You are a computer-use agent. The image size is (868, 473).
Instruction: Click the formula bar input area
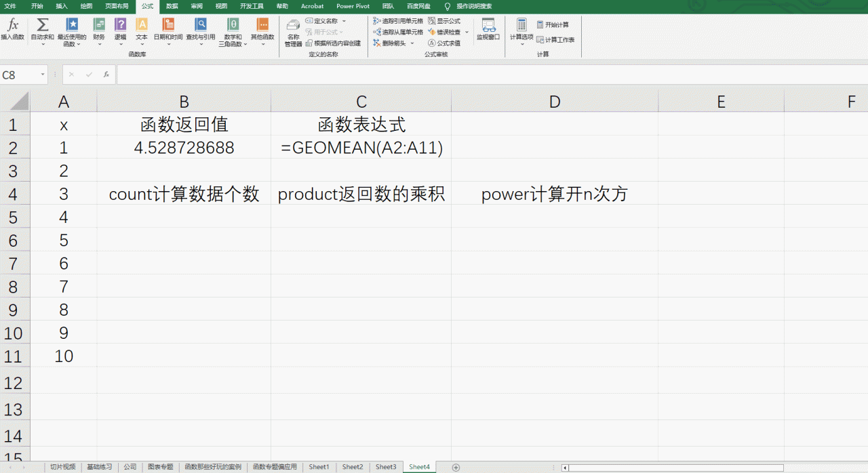492,75
